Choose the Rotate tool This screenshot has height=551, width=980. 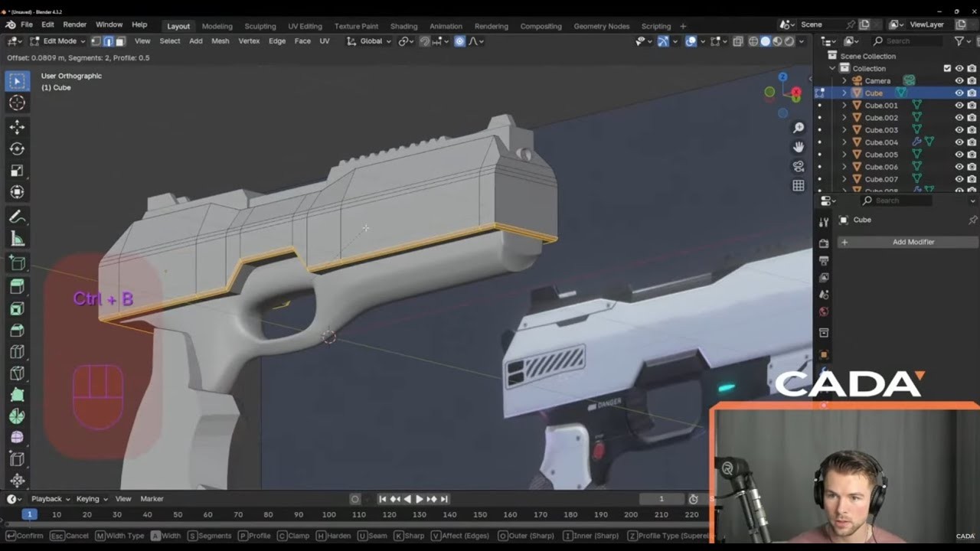pos(17,148)
